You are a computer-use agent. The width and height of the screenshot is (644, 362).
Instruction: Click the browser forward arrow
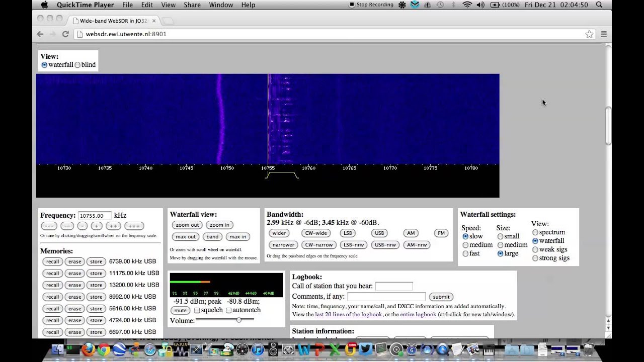click(52, 34)
